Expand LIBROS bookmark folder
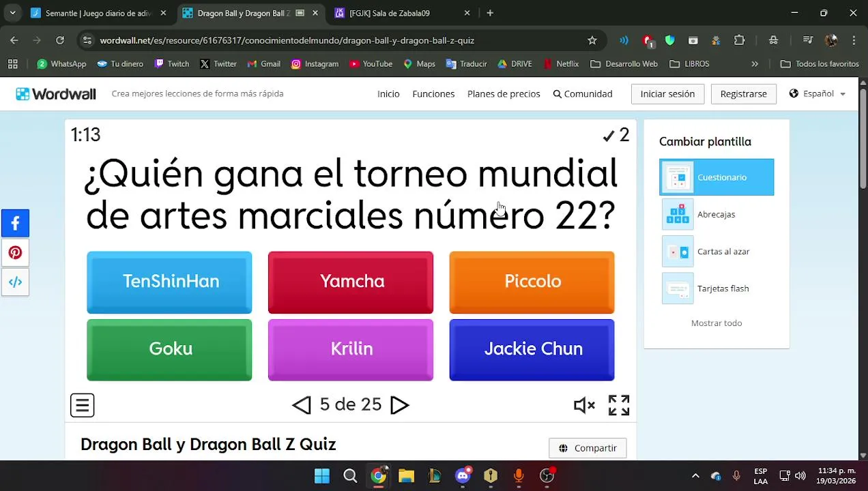This screenshot has width=868, height=491. point(689,64)
